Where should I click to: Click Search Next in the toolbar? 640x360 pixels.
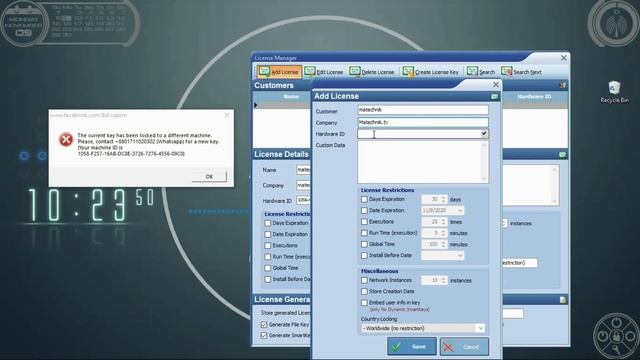(521, 72)
